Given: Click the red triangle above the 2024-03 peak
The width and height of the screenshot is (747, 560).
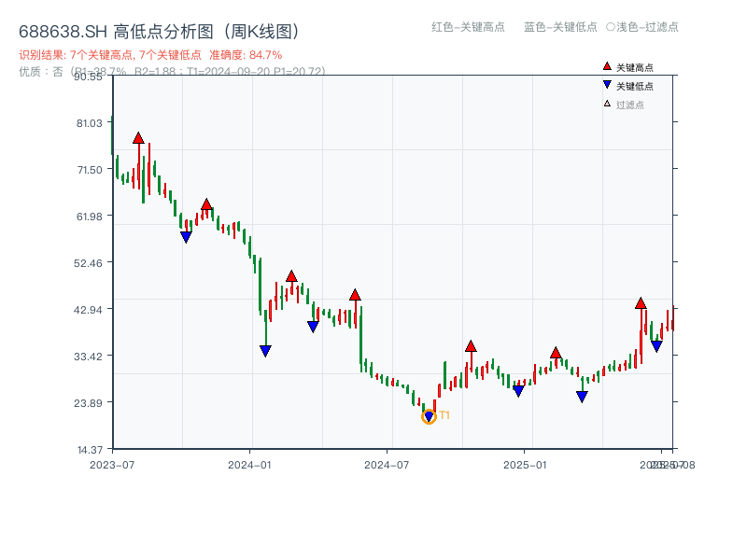Looking at the screenshot, I should pyautogui.click(x=291, y=275).
